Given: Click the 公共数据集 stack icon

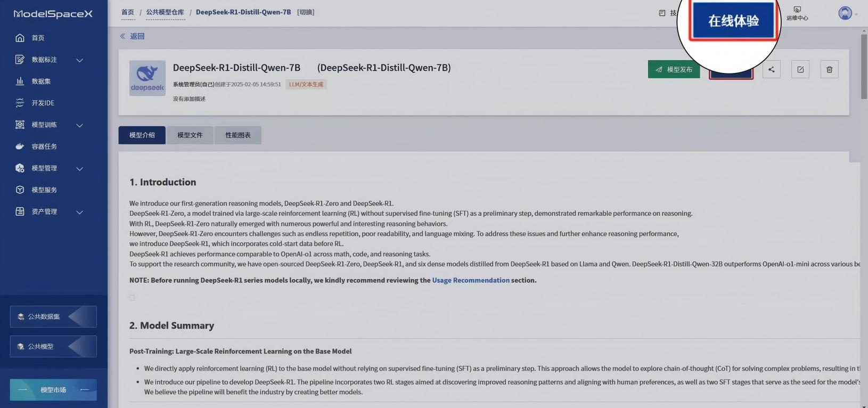Looking at the screenshot, I should point(21,316).
